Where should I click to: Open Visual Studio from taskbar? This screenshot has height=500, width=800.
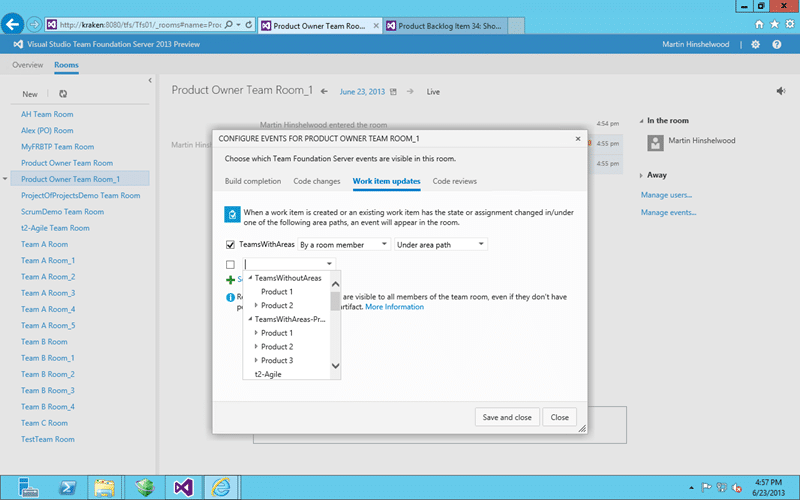pyautogui.click(x=184, y=487)
